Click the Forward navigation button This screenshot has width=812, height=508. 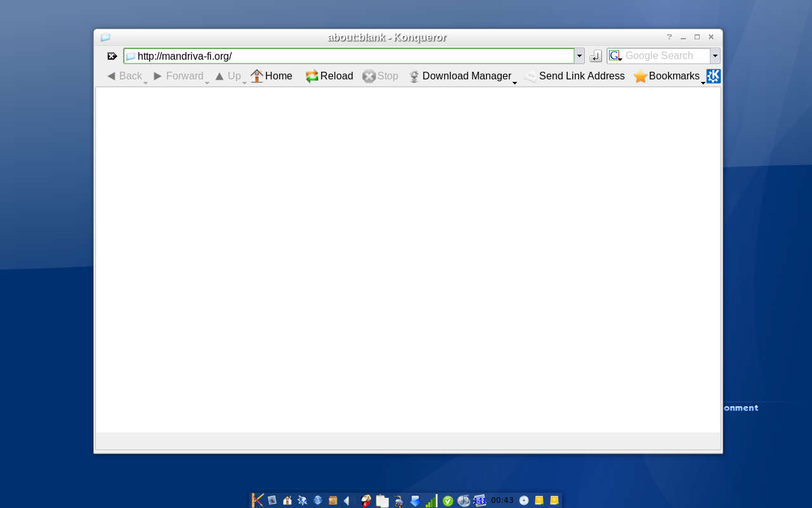tap(178, 76)
